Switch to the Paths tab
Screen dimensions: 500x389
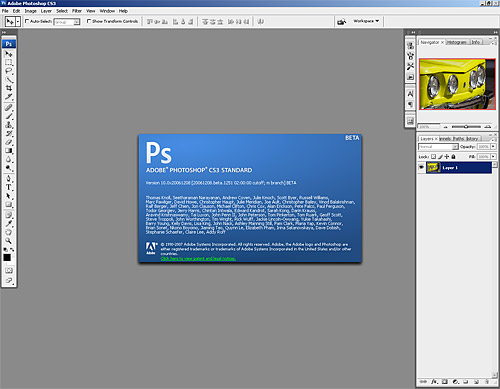pyautogui.click(x=458, y=139)
